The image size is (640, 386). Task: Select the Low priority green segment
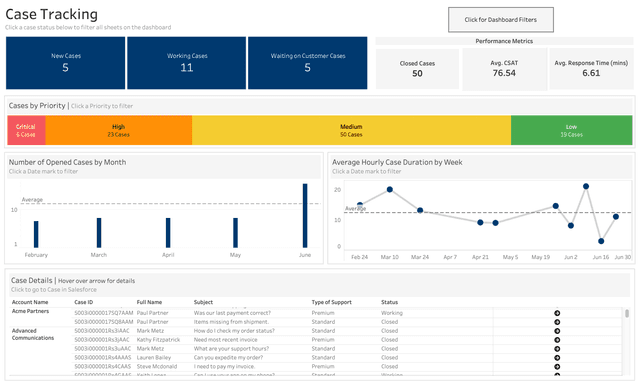pos(571,130)
